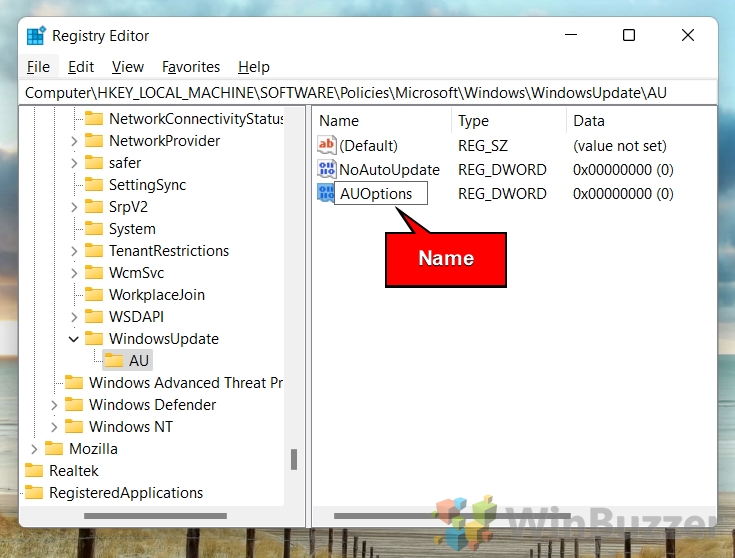Click the tree pane horizontal scrollbar
This screenshot has width=735, height=558.
(155, 516)
